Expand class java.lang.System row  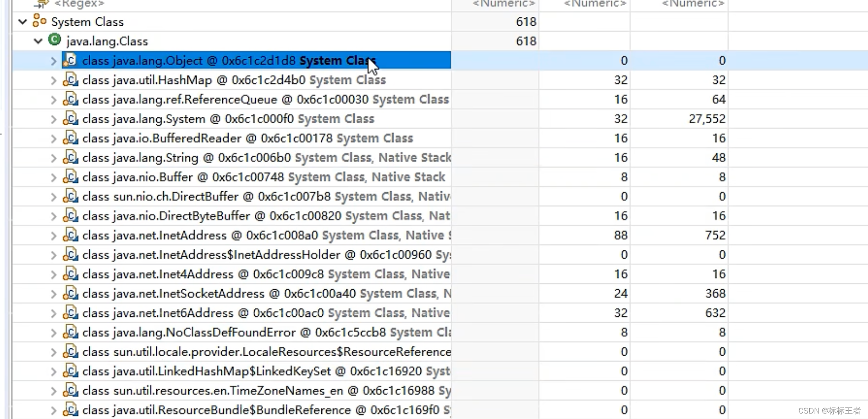click(54, 119)
